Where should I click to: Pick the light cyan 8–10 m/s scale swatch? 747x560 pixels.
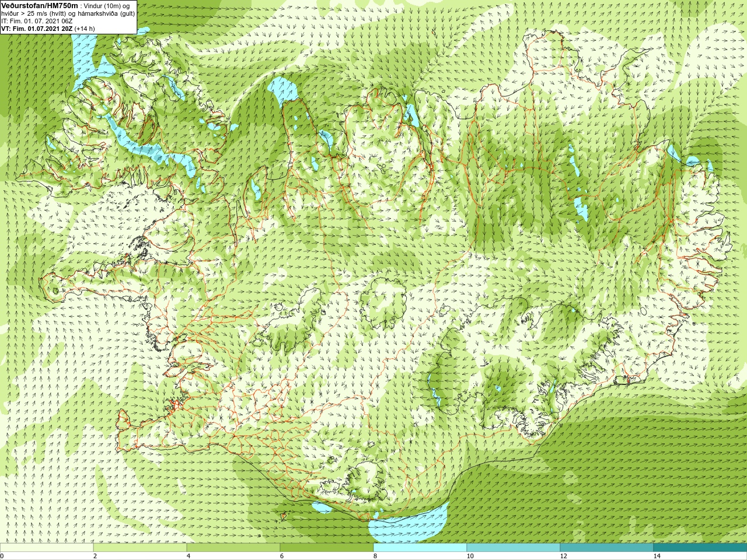coord(420,548)
